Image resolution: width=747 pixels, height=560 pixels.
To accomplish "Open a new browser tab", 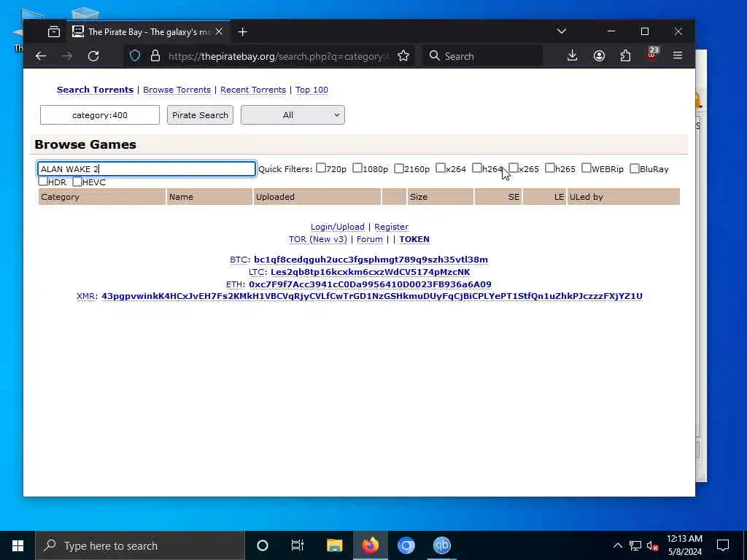I will (242, 32).
